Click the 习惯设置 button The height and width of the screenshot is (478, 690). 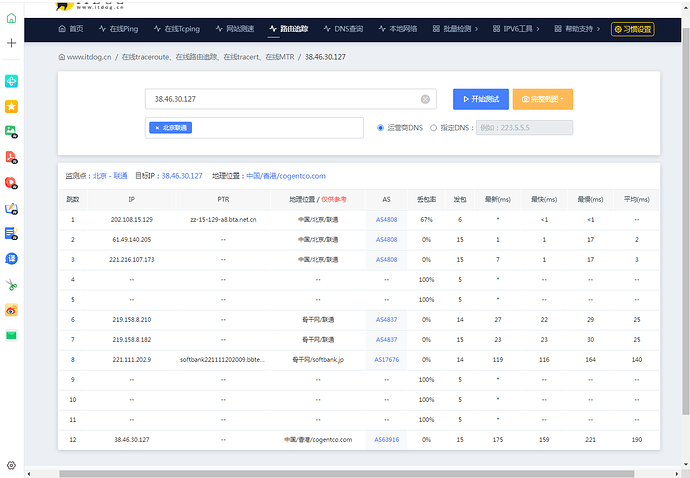pyautogui.click(x=633, y=29)
